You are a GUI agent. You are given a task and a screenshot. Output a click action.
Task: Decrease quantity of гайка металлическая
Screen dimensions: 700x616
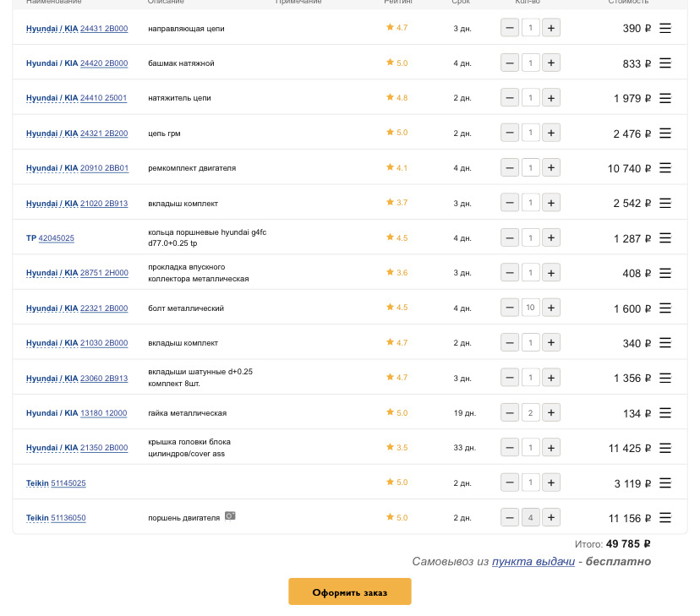point(510,413)
